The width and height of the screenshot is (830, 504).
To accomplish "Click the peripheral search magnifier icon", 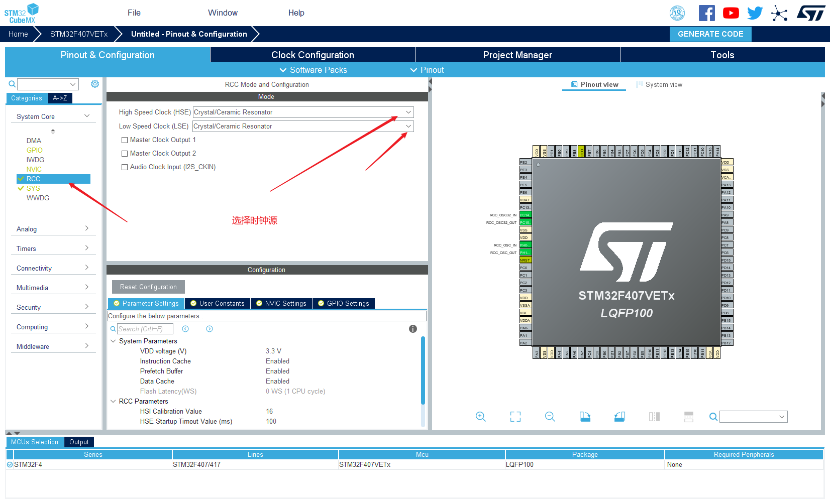I will coord(12,84).
